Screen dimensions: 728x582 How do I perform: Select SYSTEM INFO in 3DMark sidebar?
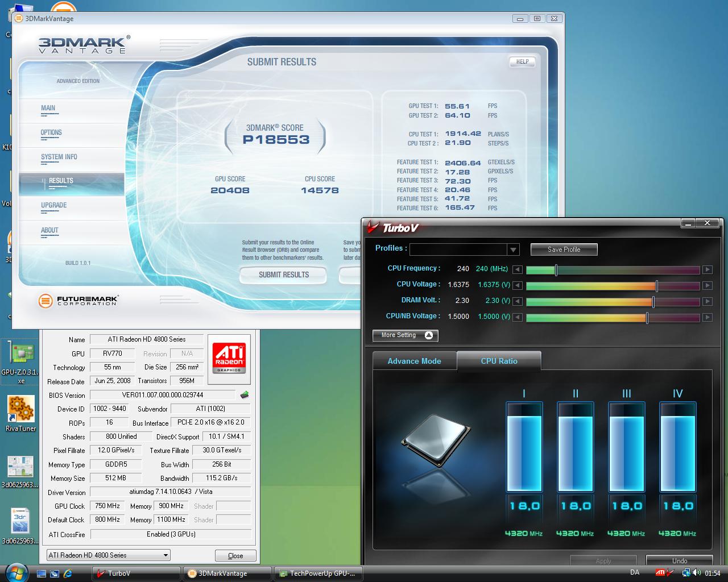[x=59, y=157]
